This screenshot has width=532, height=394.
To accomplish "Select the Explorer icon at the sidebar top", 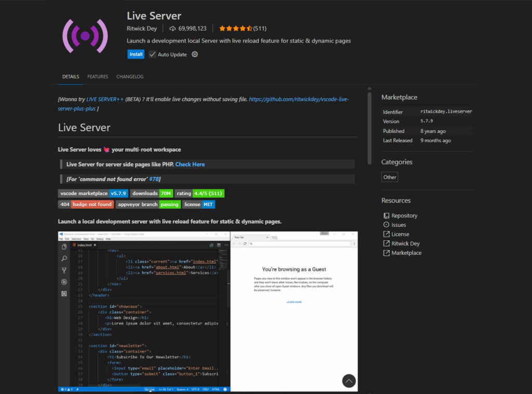I will (63, 247).
